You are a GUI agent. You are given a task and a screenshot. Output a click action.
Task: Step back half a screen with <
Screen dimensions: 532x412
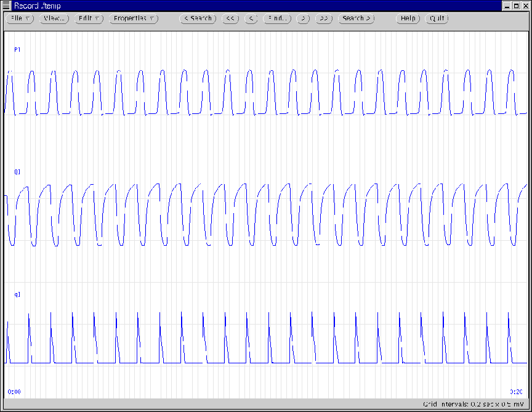(251, 18)
